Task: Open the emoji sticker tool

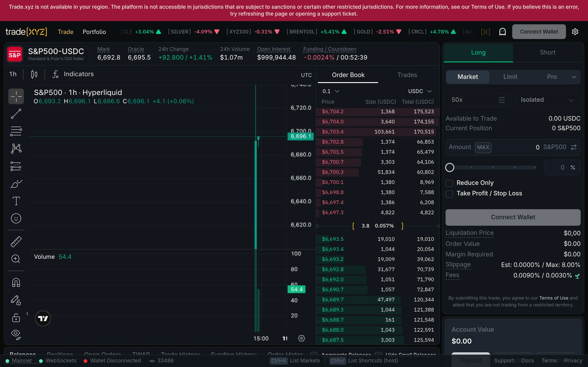Action: [16, 218]
